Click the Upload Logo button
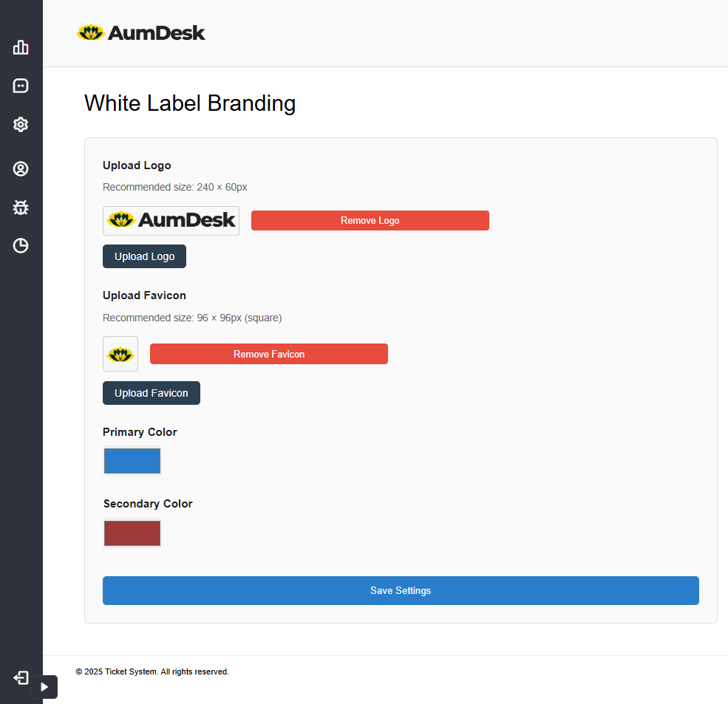 coord(144,256)
